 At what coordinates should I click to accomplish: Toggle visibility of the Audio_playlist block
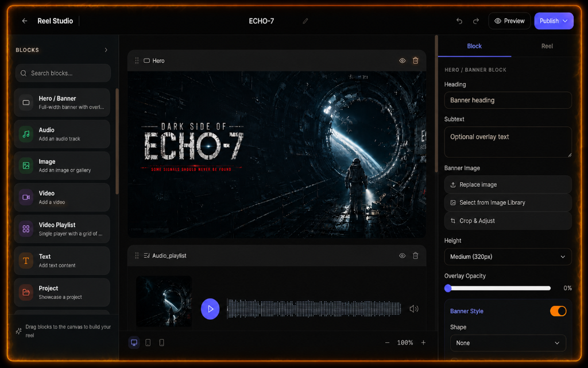(x=403, y=256)
